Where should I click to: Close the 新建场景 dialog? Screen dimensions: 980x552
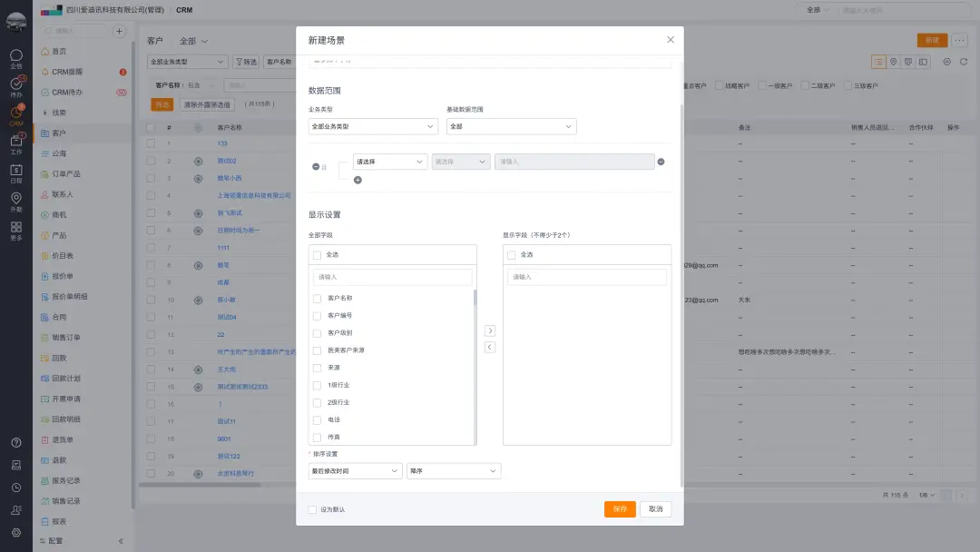(671, 40)
